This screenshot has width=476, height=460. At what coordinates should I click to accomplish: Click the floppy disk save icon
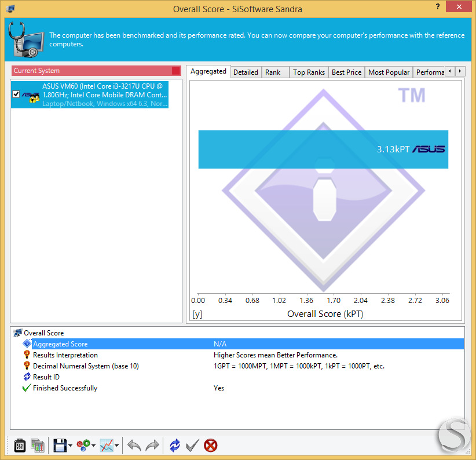[x=60, y=446]
